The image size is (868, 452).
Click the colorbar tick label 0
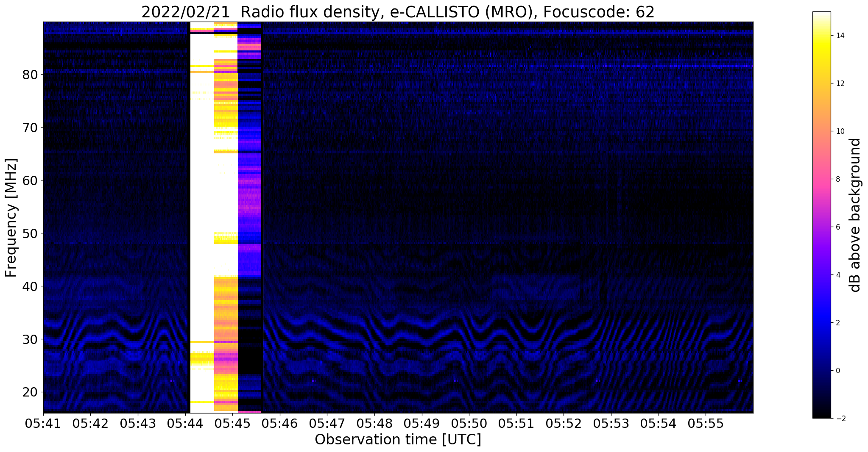pos(837,371)
